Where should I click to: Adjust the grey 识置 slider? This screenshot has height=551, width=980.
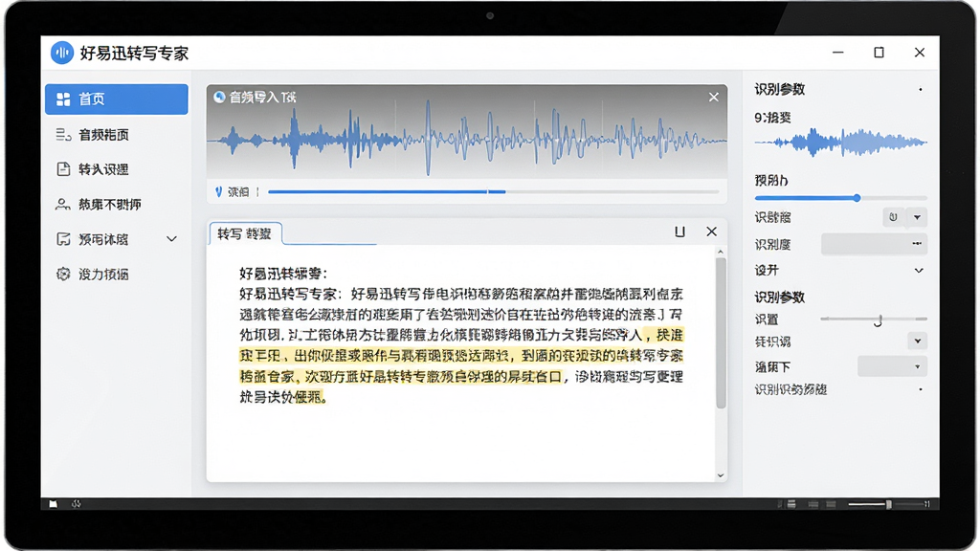(x=874, y=320)
